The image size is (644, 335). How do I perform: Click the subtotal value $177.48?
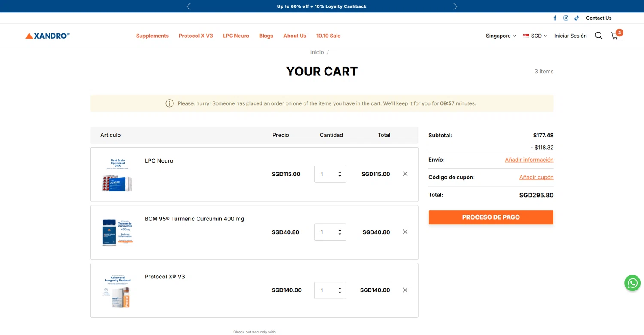coord(543,136)
